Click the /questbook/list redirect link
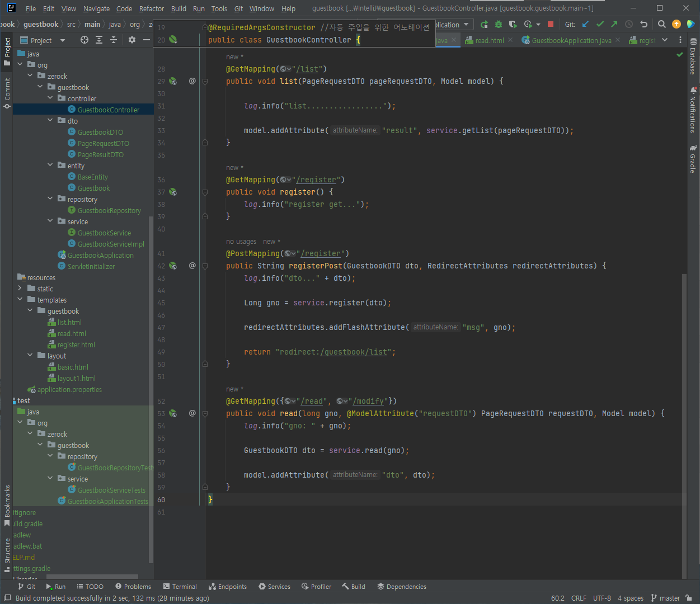Image resolution: width=700 pixels, height=604 pixels. (x=354, y=352)
